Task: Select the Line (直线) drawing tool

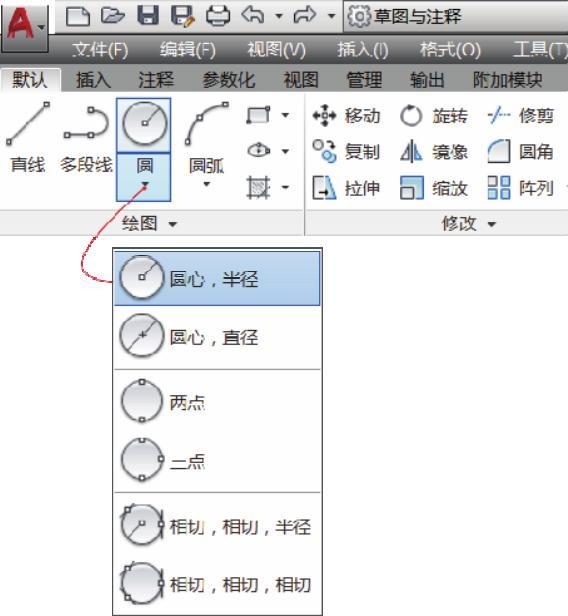Action: click(28, 138)
